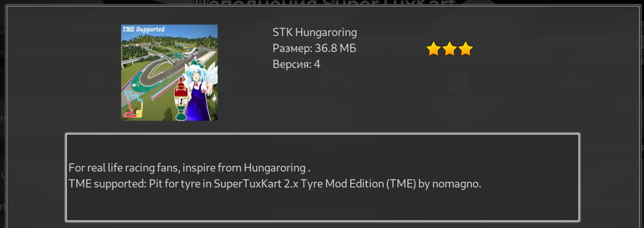This screenshot has width=644, height=228.
Task: Click the empty space under the description text
Action: tap(323, 205)
